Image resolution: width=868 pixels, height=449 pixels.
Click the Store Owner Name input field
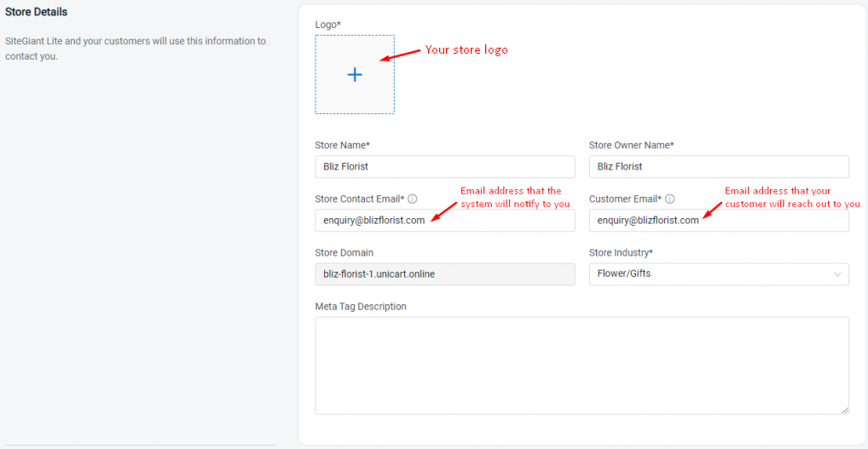(719, 166)
